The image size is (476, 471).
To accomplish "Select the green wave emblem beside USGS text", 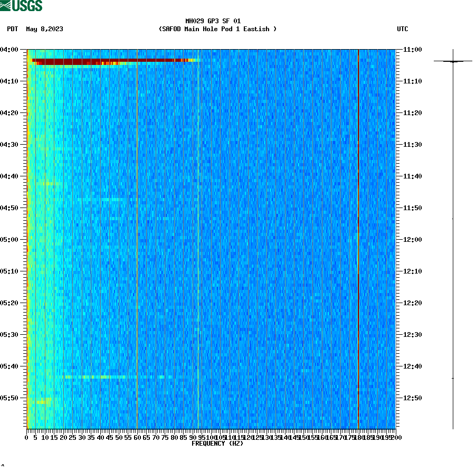I will coord(5,5).
